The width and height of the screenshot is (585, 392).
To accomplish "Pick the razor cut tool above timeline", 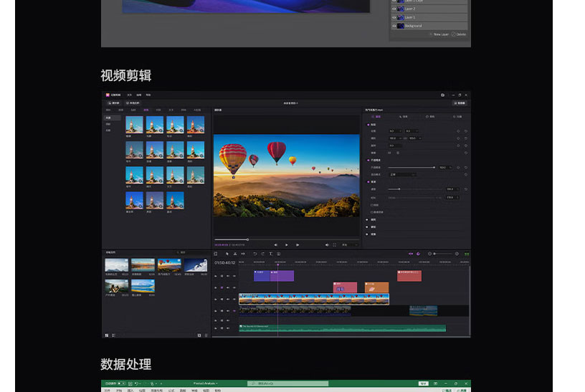I will [x=235, y=254].
